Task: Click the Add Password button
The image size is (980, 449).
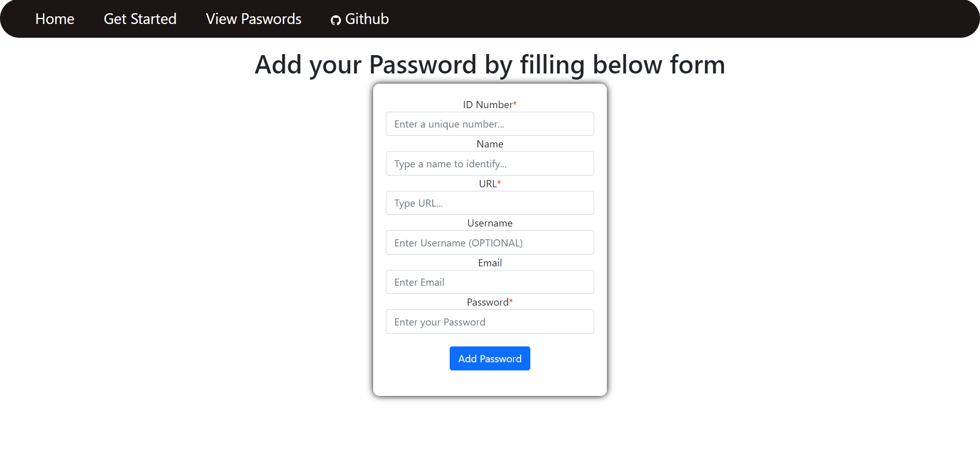Action: tap(490, 359)
